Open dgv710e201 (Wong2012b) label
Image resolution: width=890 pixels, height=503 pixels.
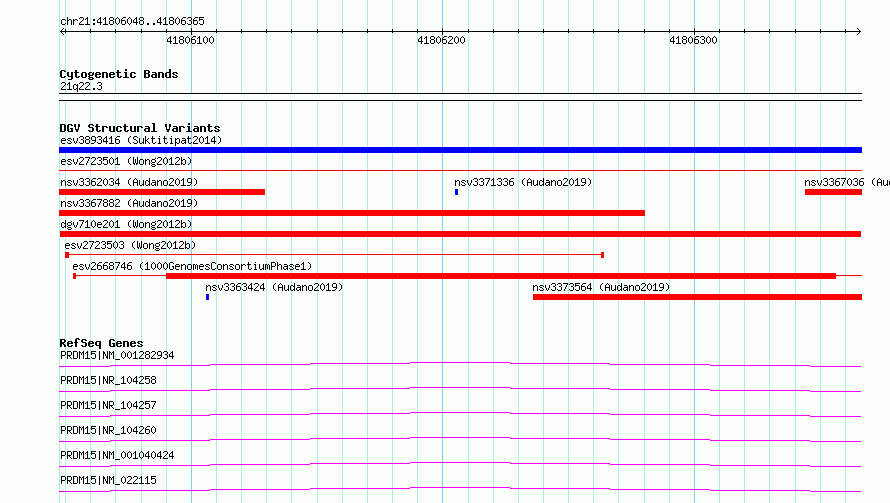126,224
